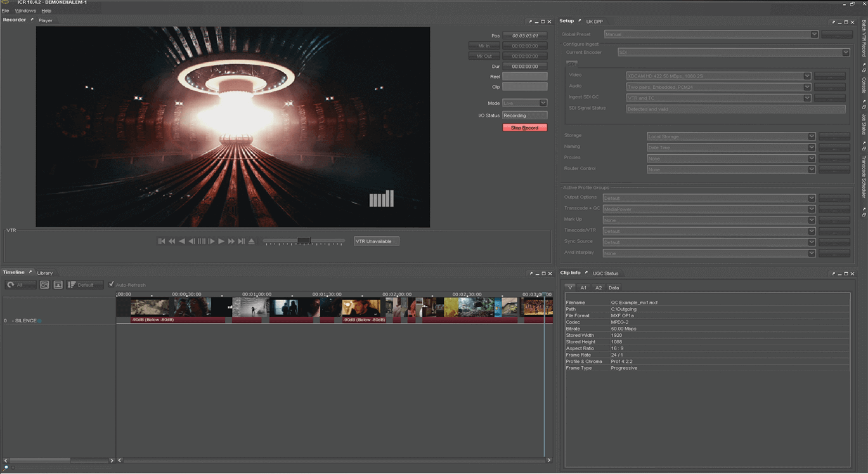Screen dimensions: 868x474
Task: Open the Console side panel
Action: tap(864, 85)
